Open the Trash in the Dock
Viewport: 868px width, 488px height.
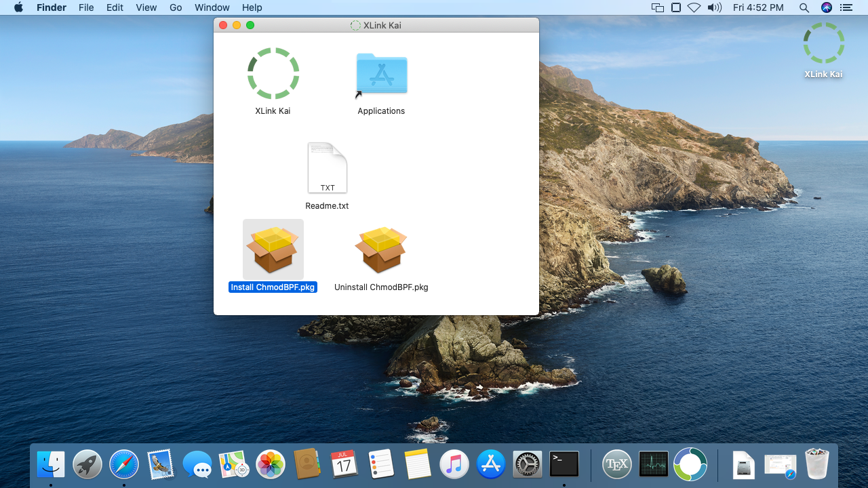pyautogui.click(x=816, y=464)
